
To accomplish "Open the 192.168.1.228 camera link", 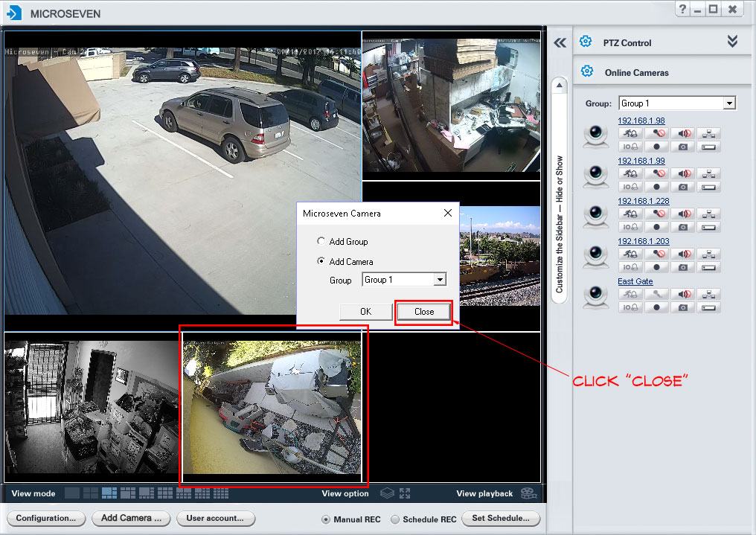I will [644, 200].
